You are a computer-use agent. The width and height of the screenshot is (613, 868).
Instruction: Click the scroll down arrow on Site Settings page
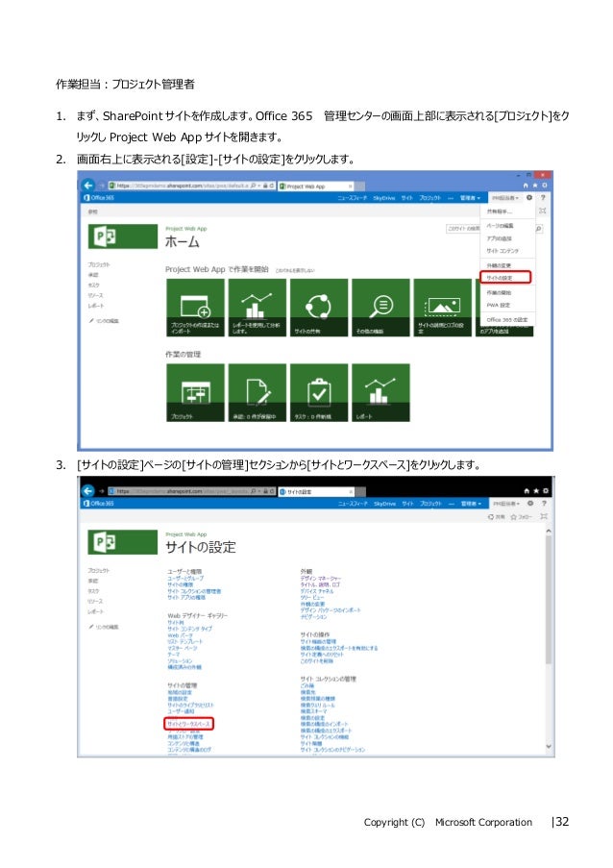coord(549,747)
